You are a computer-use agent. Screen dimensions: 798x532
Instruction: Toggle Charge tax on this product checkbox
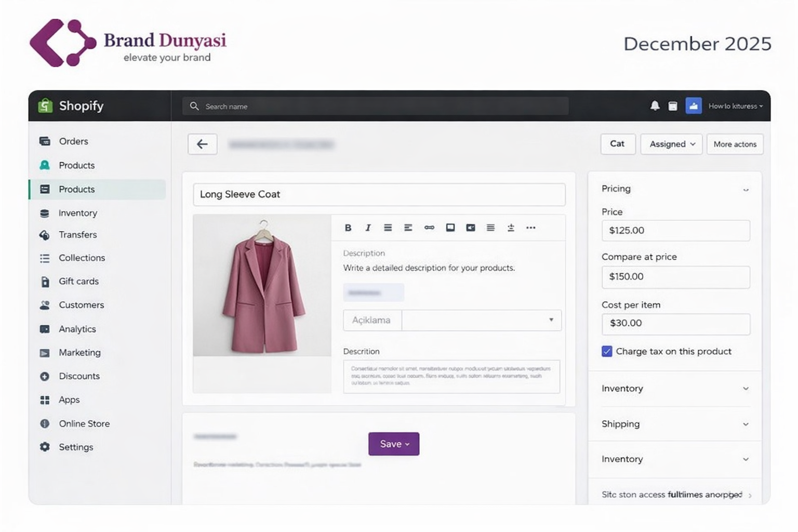pos(607,351)
